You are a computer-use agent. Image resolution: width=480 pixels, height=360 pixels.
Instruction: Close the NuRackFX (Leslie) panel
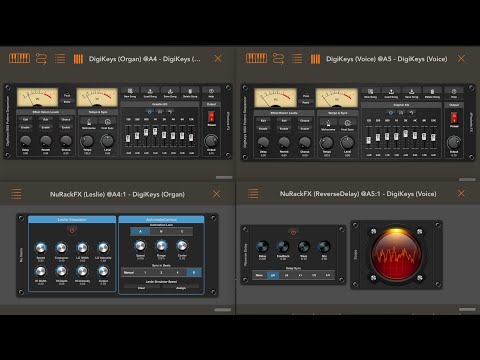click(216, 194)
